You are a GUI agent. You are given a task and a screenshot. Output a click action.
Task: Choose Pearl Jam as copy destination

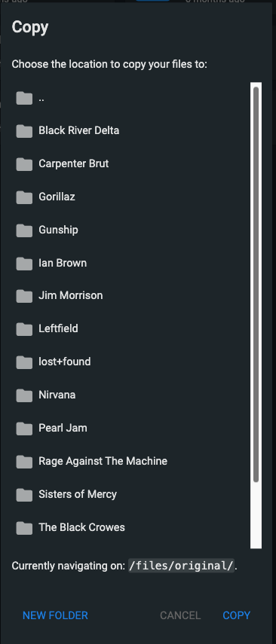click(x=130, y=428)
